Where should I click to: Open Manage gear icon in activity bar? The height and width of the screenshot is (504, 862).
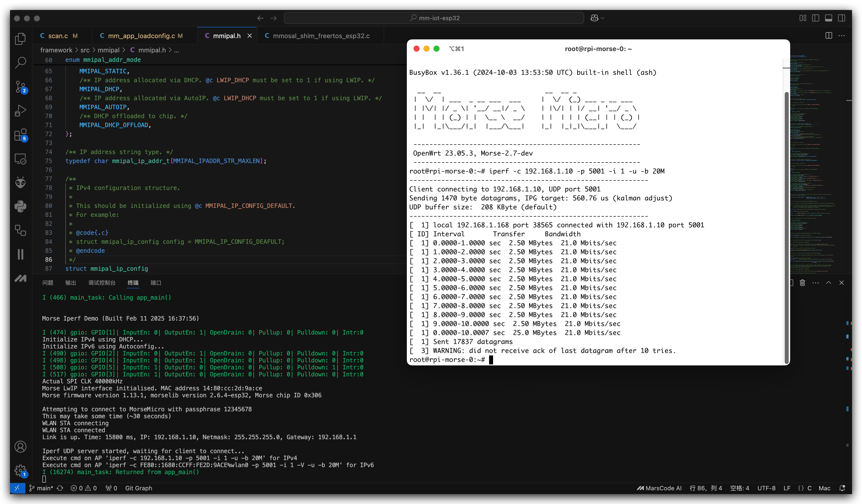[x=20, y=471]
